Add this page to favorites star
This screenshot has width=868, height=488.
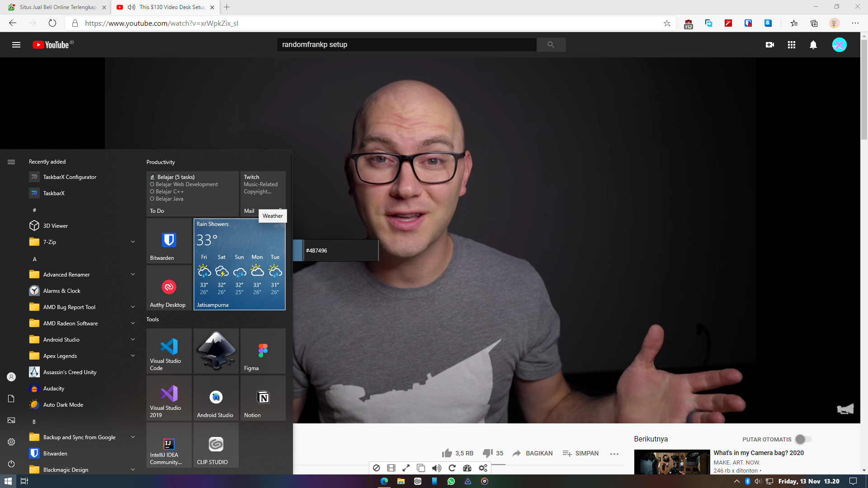pyautogui.click(x=667, y=23)
